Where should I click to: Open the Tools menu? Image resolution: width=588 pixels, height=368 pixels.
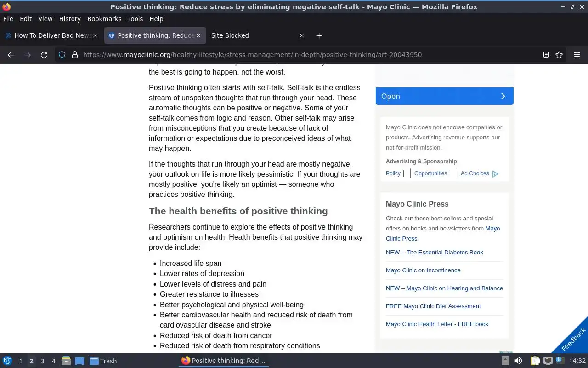click(136, 19)
